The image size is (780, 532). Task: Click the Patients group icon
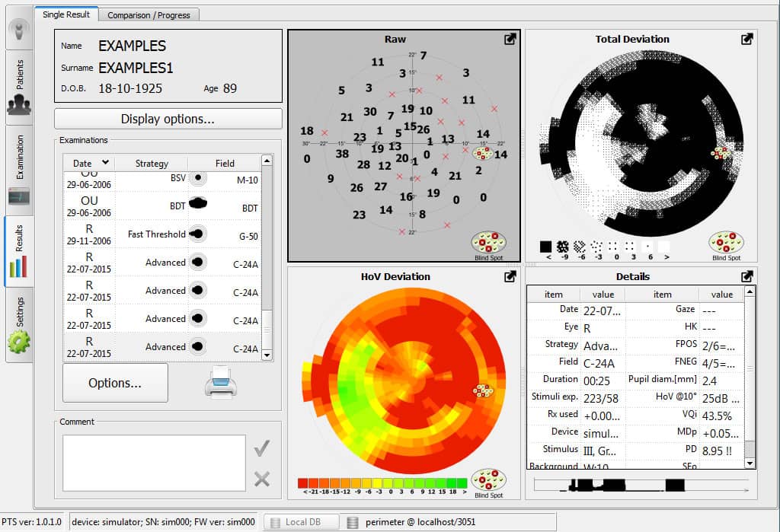click(19, 105)
